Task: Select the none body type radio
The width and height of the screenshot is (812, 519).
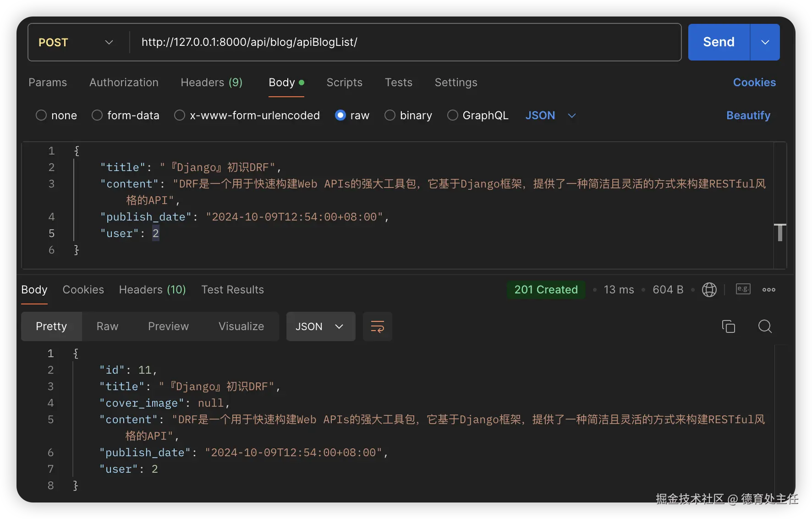Action: coord(41,115)
